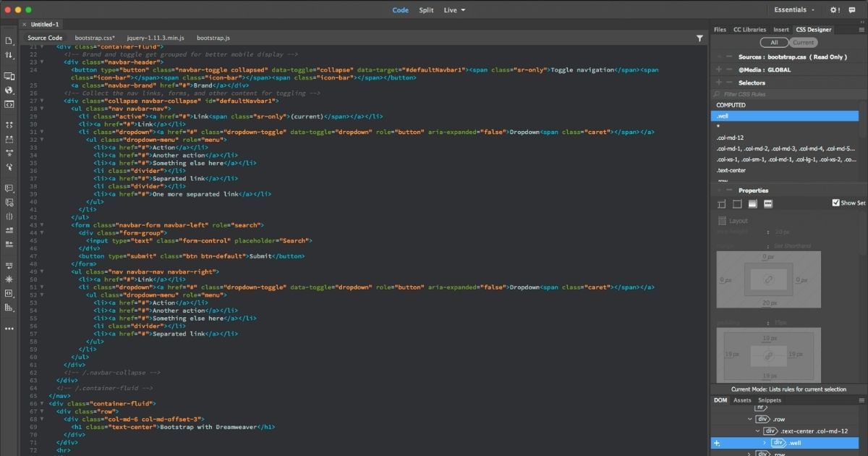Collapse code fold arrow on line 43
Viewport: 868px width, 456px height.
(x=42, y=225)
